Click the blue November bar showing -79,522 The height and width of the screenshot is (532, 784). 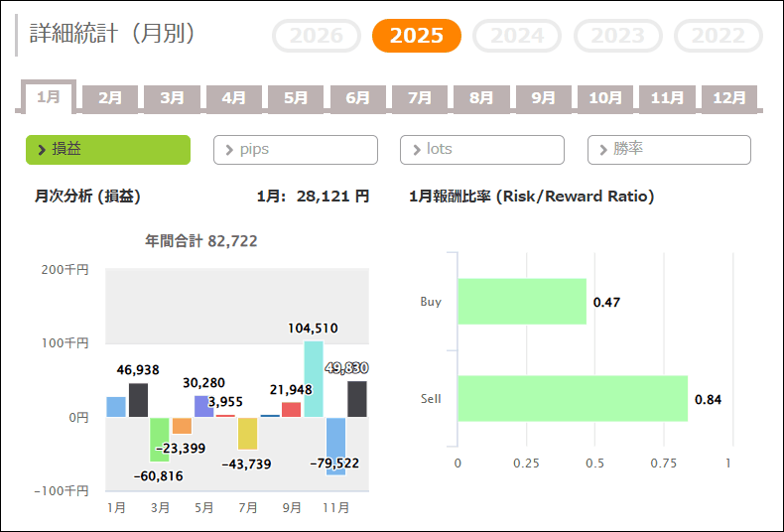335,446
